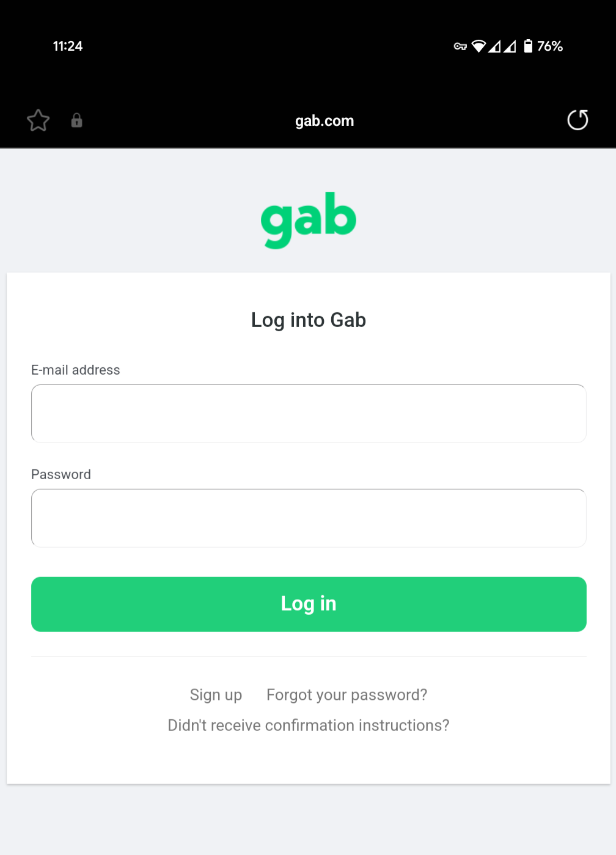
Task: Focus the E-mail address field
Action: point(309,414)
